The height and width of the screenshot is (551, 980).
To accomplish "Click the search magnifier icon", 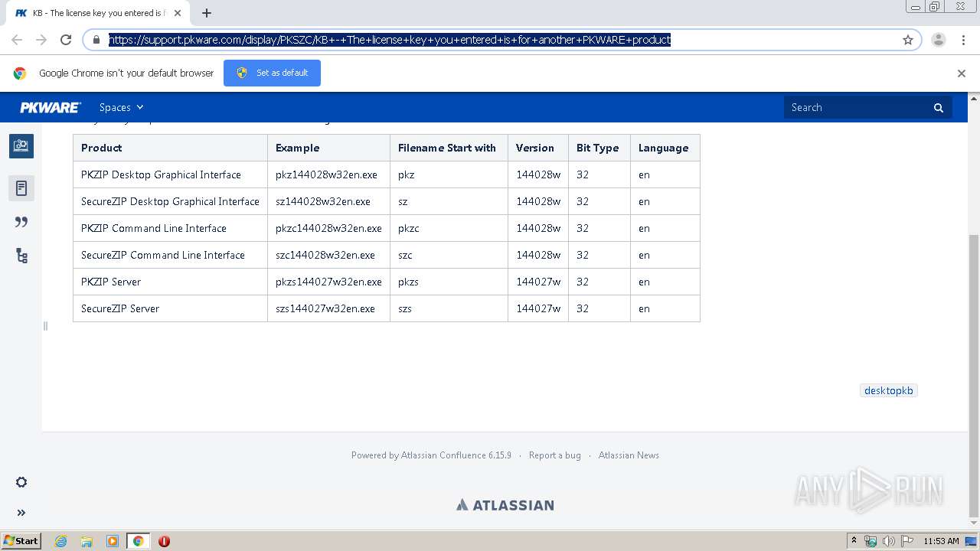I will tap(939, 108).
